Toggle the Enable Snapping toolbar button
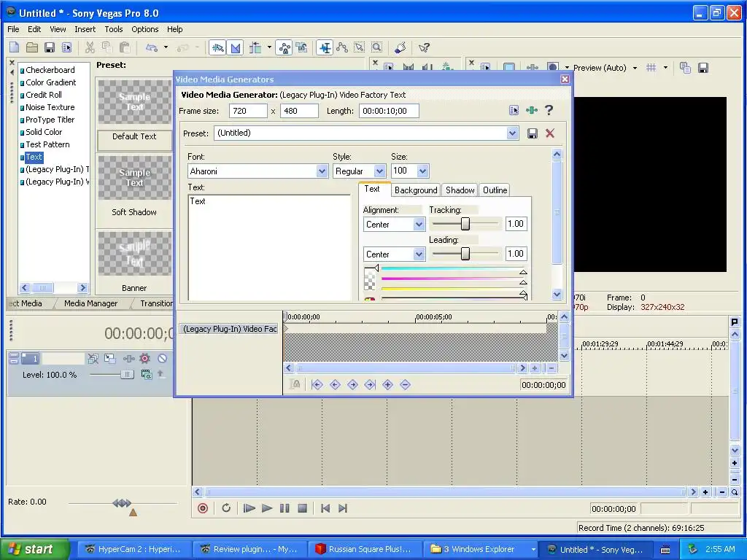Screen dimensions: 747x560 (217, 47)
